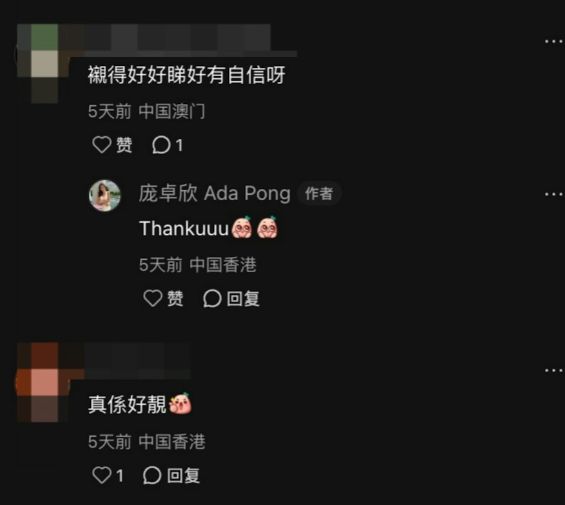Reply to Ada Pong's Thankuuu comment

231,298
